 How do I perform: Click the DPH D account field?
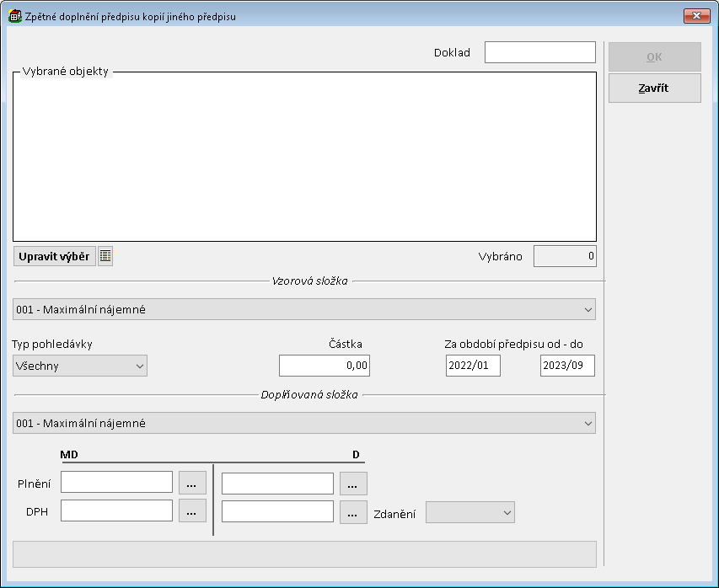tap(277, 512)
